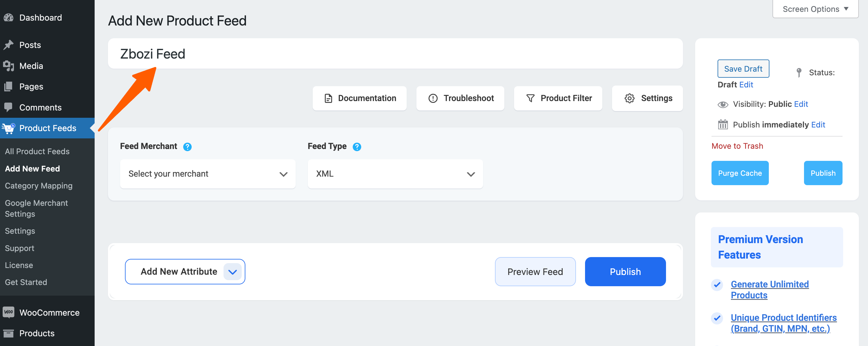Open Category Mapping submenu
The image size is (868, 346).
[39, 186]
